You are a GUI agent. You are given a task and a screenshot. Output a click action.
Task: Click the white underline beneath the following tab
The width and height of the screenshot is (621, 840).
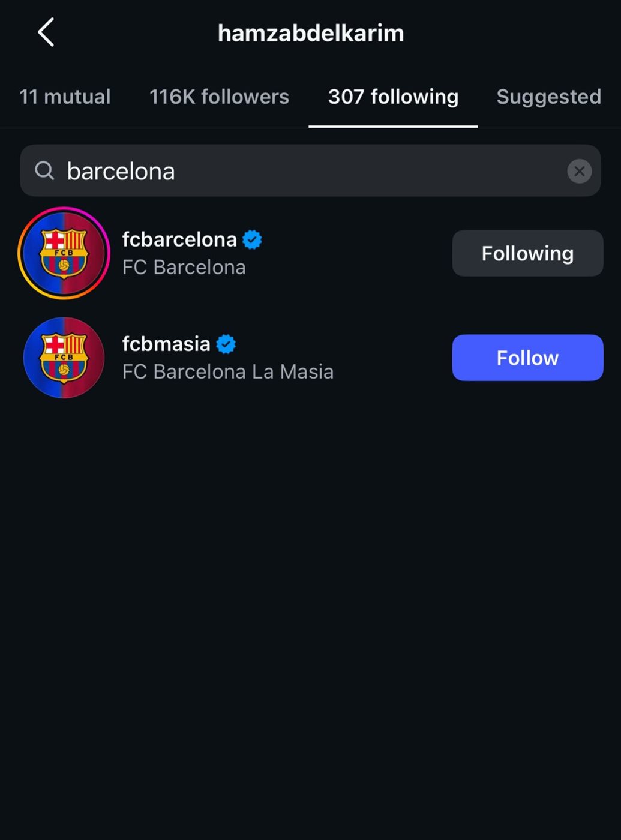(x=393, y=126)
